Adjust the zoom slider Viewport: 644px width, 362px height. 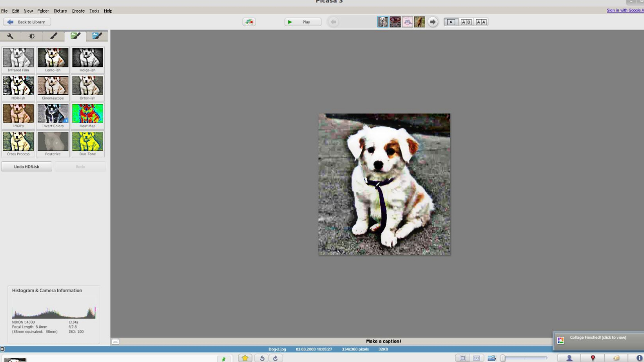pos(503,358)
